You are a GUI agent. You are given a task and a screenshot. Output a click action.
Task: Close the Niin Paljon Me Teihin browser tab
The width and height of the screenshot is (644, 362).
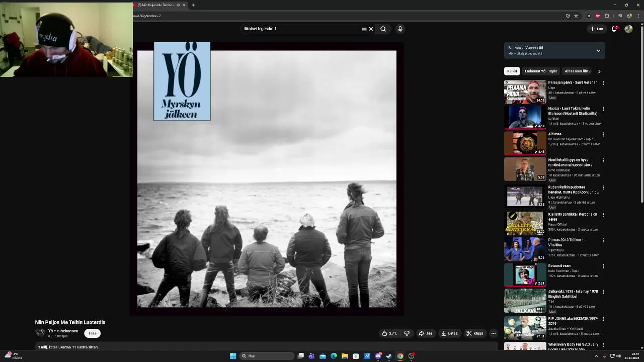click(184, 5)
